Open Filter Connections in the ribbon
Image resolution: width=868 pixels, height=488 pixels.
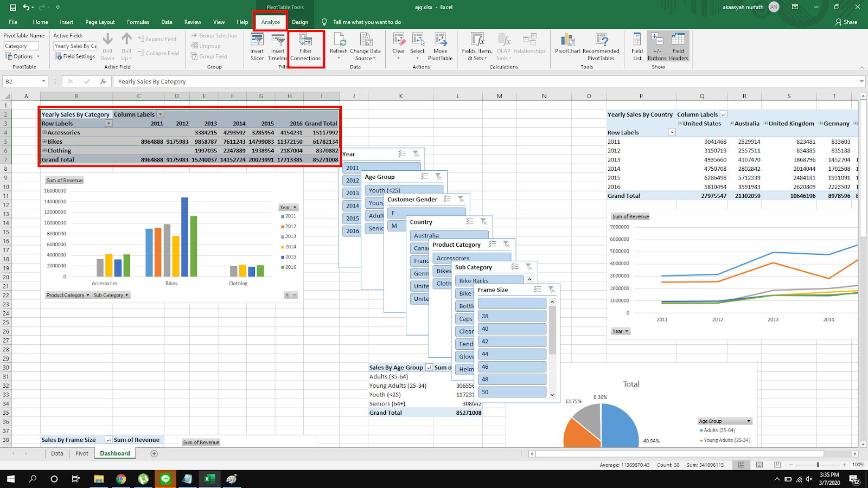point(305,47)
